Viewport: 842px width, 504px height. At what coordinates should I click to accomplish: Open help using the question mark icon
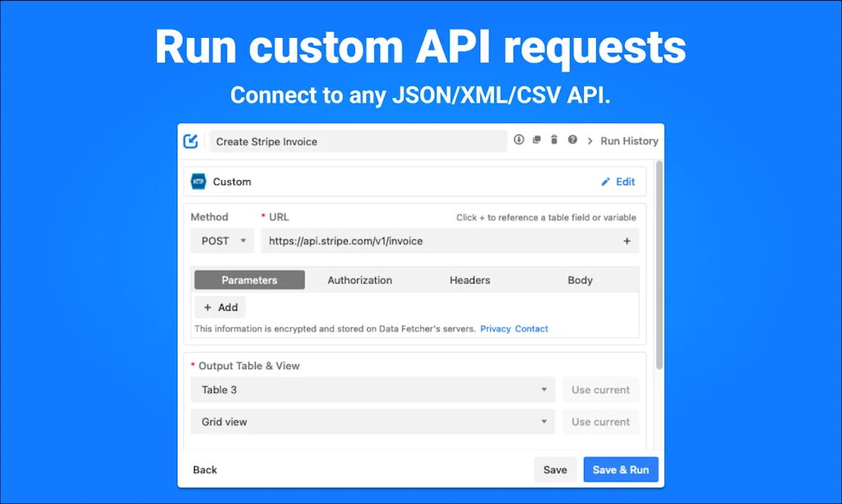coord(572,140)
